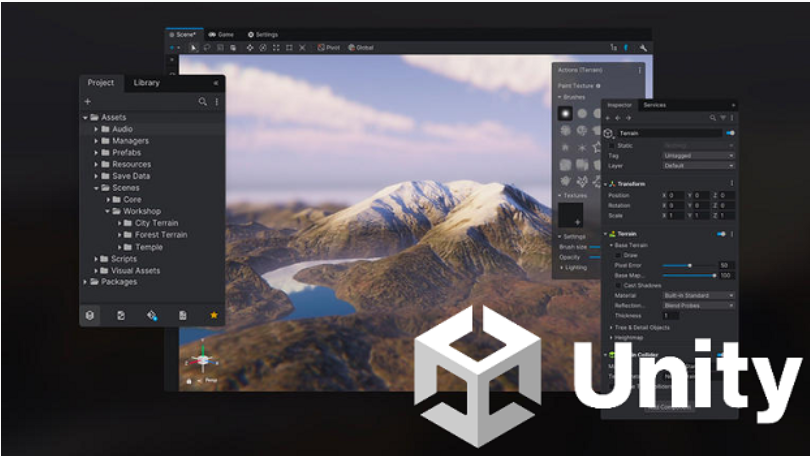Expand the Packages folder
The image size is (810, 456).
click(x=85, y=282)
